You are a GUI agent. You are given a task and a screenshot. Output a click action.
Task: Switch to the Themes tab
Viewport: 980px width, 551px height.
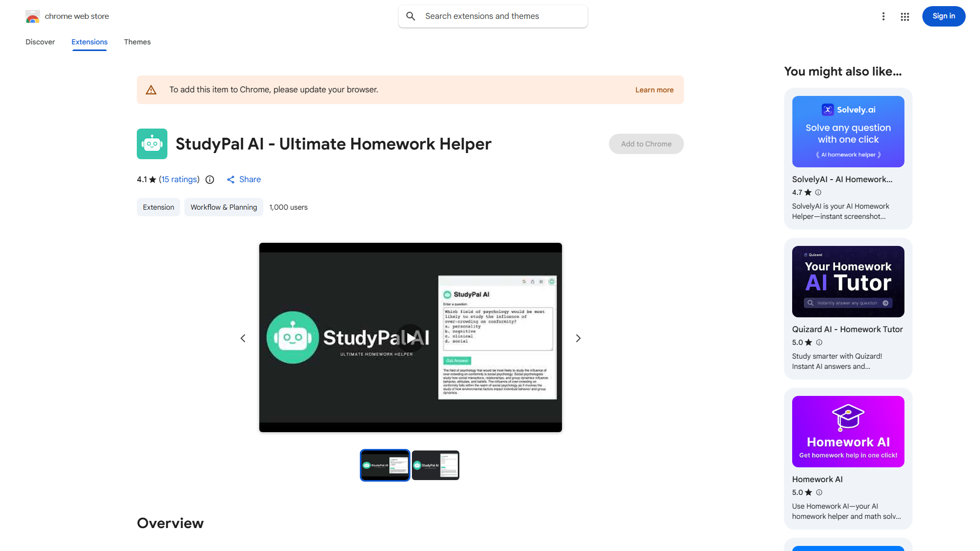(x=137, y=42)
